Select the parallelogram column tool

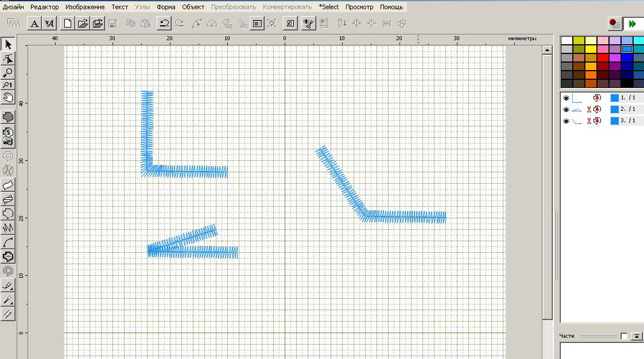[x=8, y=185]
